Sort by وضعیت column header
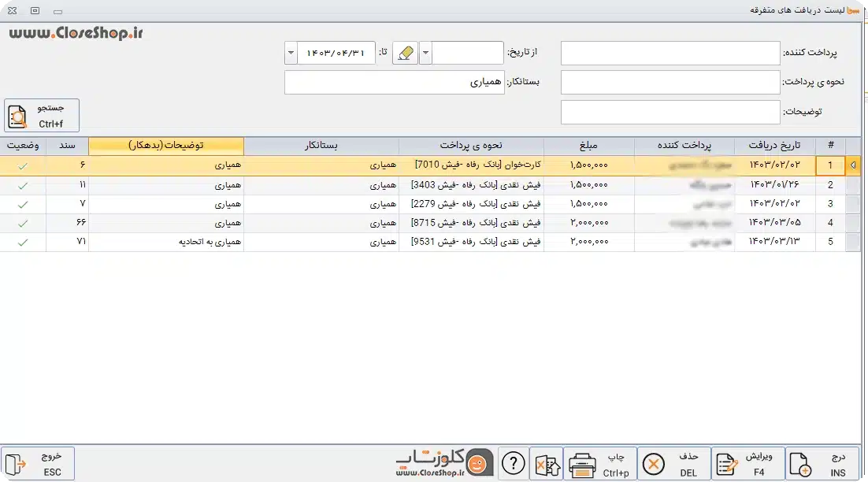The height and width of the screenshot is (482, 868). [23, 146]
